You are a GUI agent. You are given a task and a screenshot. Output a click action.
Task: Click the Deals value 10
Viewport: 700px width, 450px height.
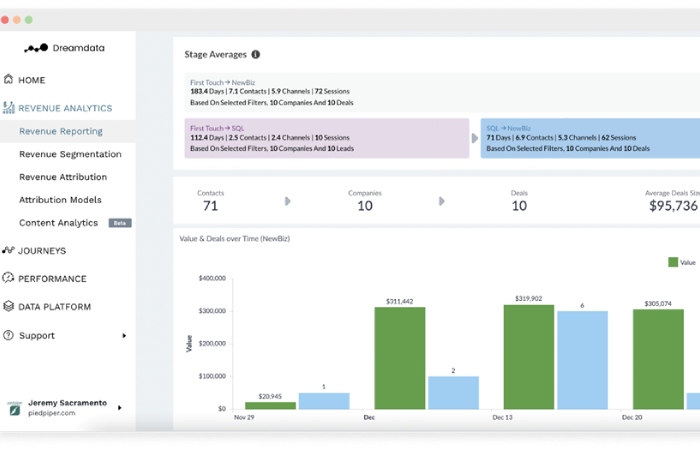coord(519,206)
